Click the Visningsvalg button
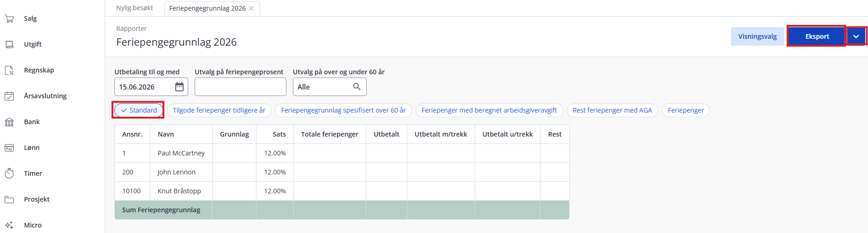The width and height of the screenshot is (868, 233). (757, 36)
